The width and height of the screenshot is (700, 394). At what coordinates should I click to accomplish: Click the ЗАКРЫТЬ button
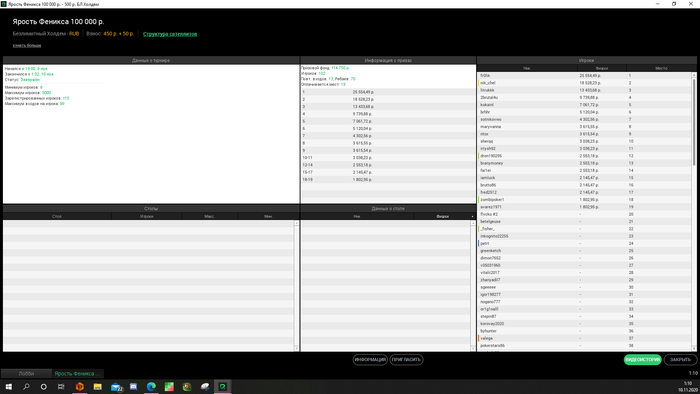click(680, 360)
